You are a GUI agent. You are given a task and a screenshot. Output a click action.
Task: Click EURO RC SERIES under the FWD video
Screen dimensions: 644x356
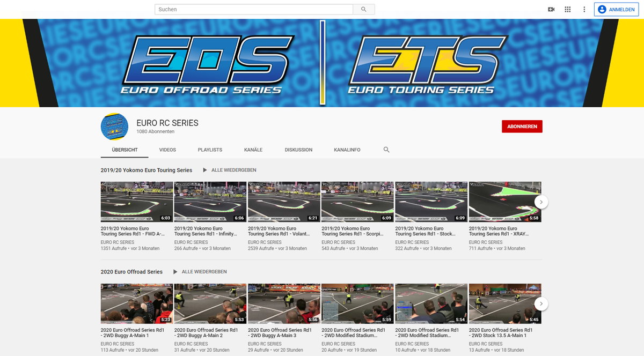point(118,242)
